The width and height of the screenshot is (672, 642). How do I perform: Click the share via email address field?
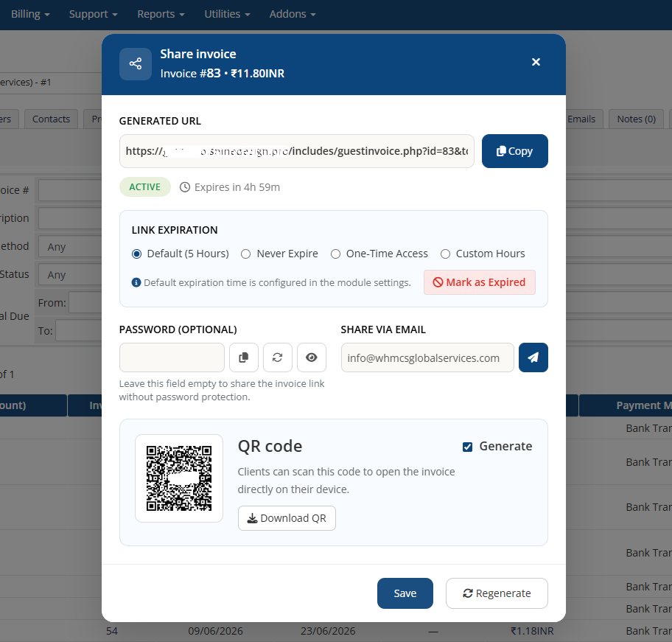(x=427, y=357)
